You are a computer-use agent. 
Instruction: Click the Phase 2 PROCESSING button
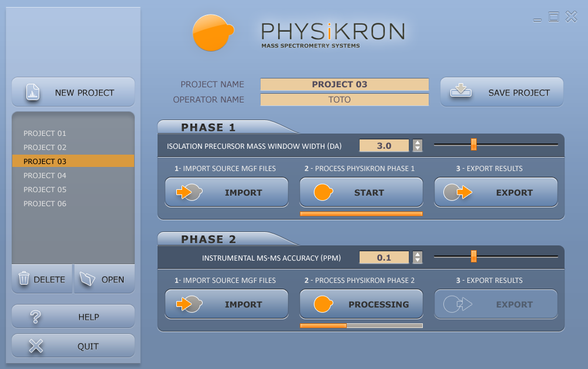click(361, 304)
